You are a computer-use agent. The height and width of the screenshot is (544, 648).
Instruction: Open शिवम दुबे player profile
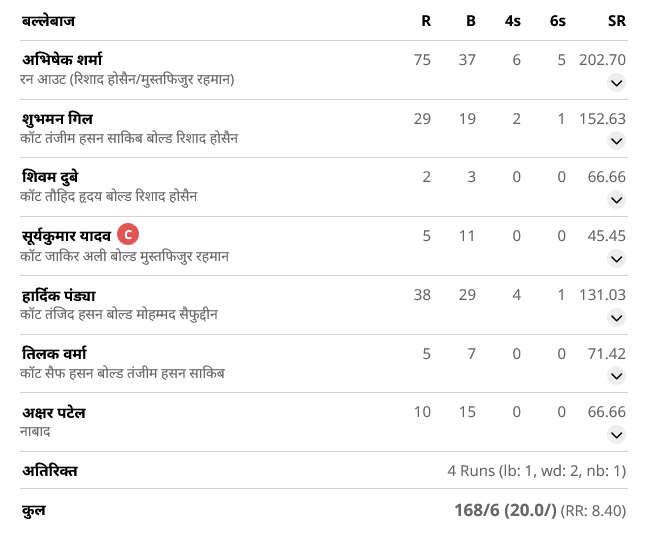pyautogui.click(x=50, y=177)
